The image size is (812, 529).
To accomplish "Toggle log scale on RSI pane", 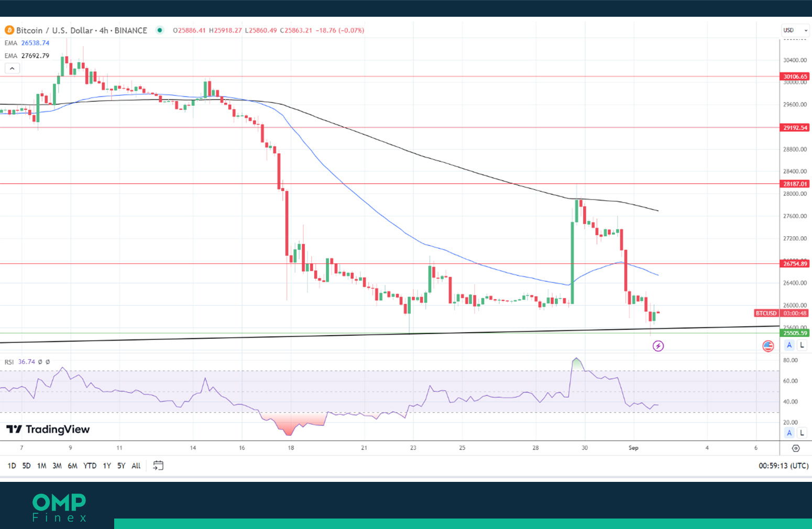I will pyautogui.click(x=802, y=433).
